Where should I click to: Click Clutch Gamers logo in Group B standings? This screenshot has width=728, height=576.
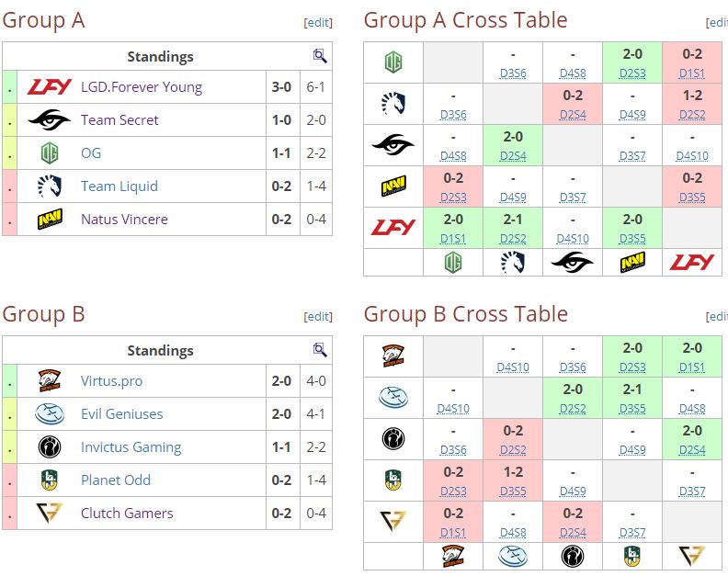[49, 514]
